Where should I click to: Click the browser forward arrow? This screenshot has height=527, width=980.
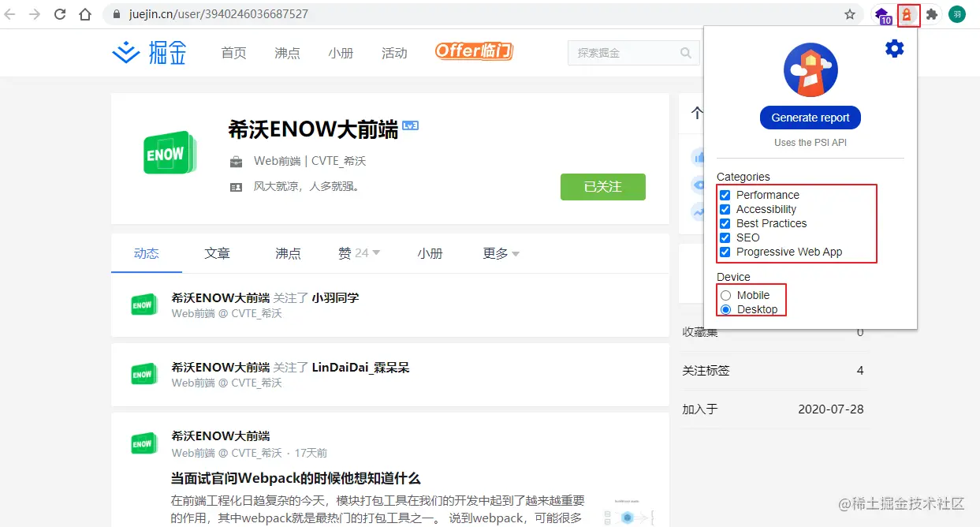[x=34, y=14]
